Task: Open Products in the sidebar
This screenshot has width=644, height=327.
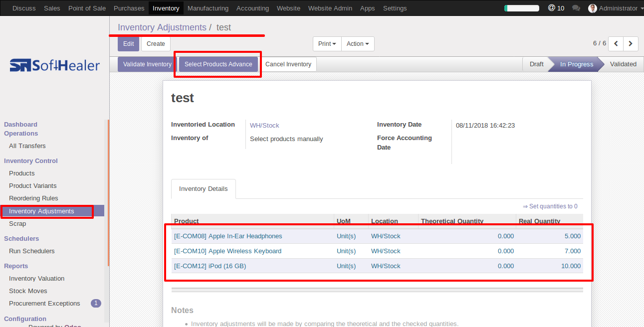Action: point(22,173)
